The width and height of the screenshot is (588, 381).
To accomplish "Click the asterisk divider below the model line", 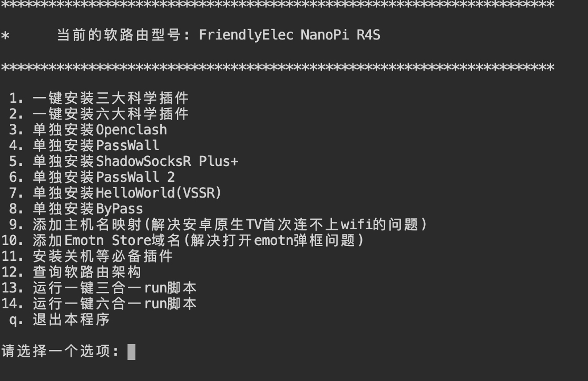I will (x=278, y=67).
